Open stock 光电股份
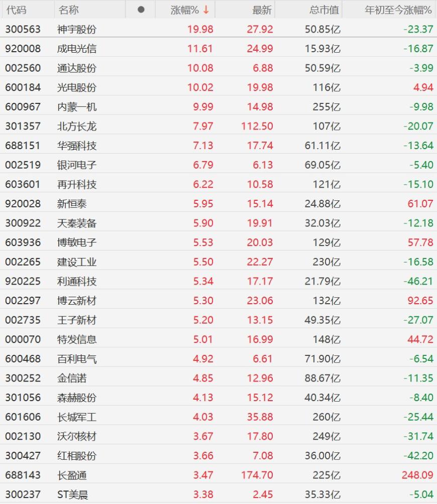Image resolution: width=437 pixels, height=504 pixels. tap(77, 87)
